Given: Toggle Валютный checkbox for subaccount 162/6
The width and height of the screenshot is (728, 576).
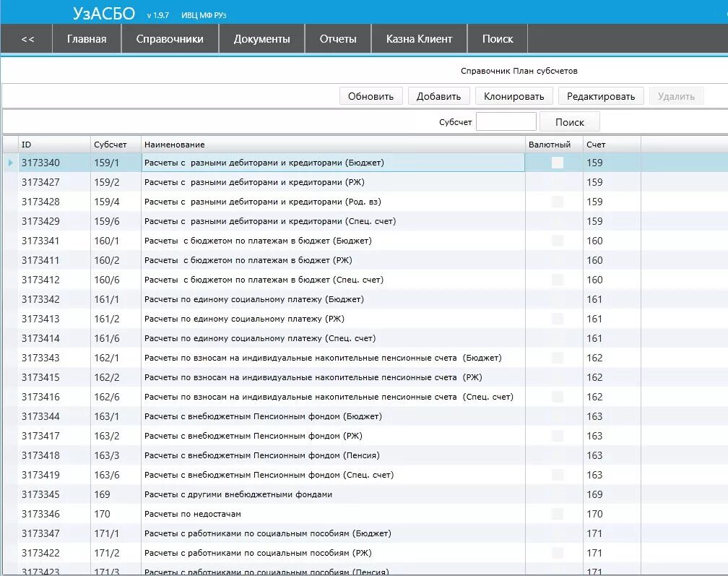Looking at the screenshot, I should 557,397.
